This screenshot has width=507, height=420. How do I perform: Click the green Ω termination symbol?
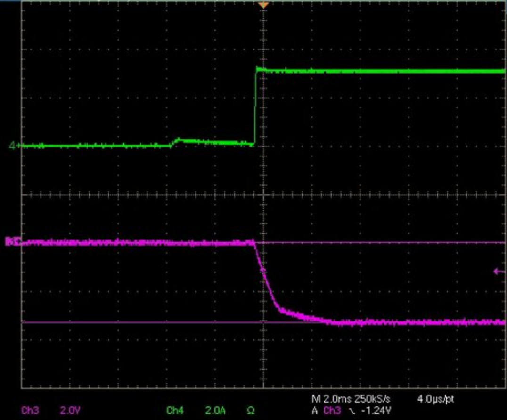coord(251,411)
